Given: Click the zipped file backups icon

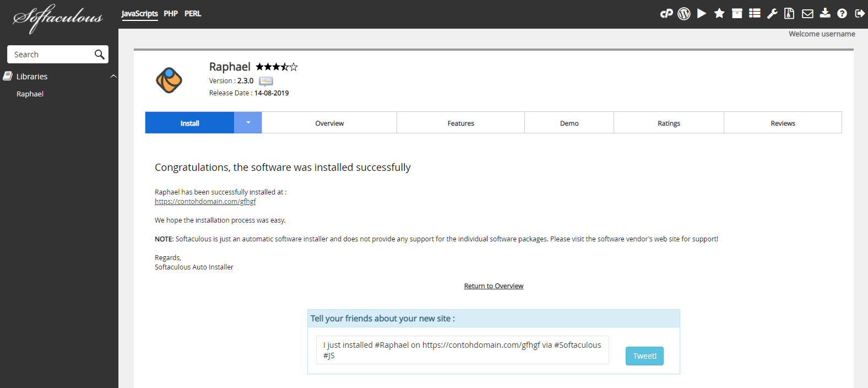Looking at the screenshot, I should 789,14.
